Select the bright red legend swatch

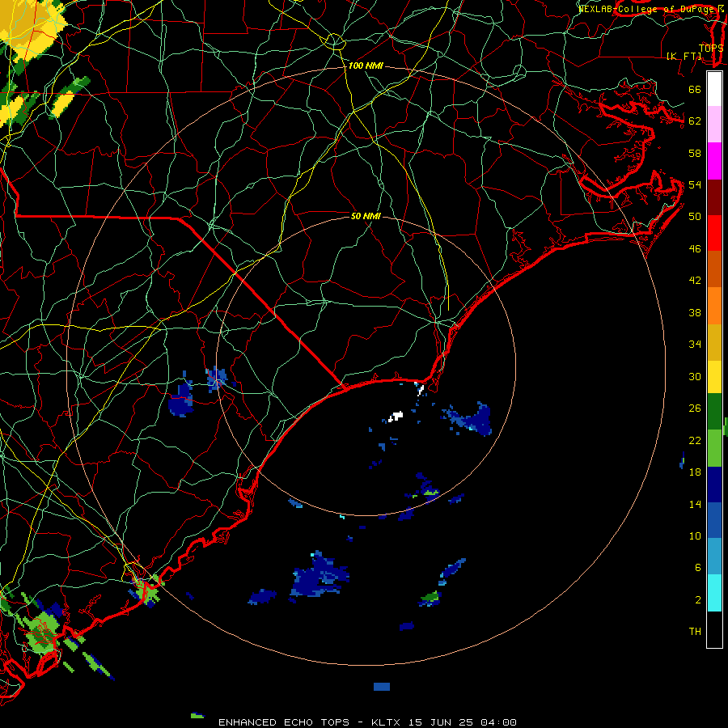pos(714,233)
